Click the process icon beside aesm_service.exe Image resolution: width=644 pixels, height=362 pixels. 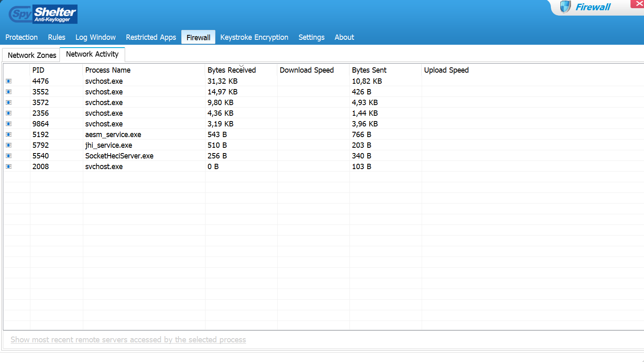9,135
